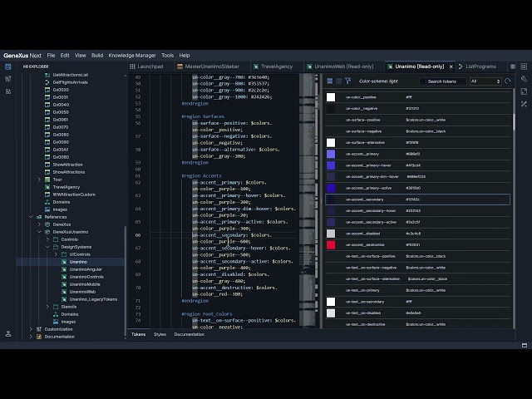Viewport: 532px width, 399px height.
Task: Click the code editor minimap
Action: [x=308, y=200]
